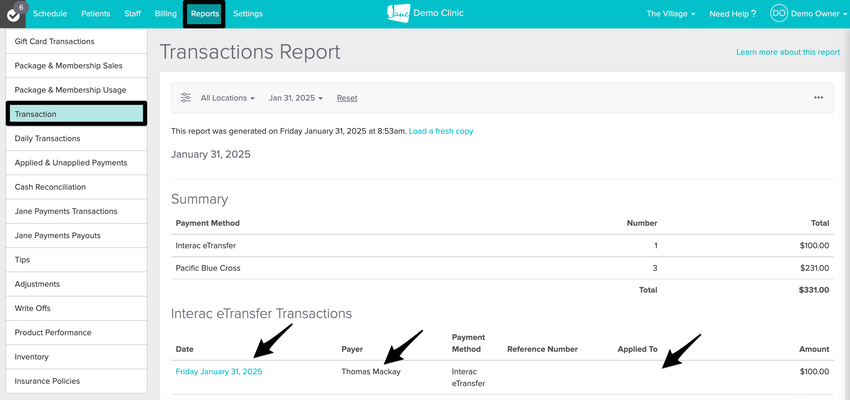The image size is (850, 400).
Task: Click the Need Help link
Action: [732, 14]
